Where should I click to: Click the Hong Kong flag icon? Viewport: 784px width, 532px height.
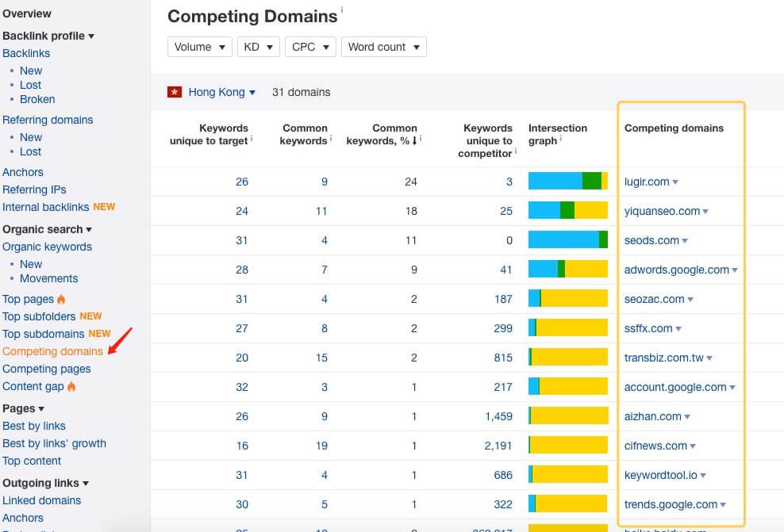pyautogui.click(x=175, y=92)
